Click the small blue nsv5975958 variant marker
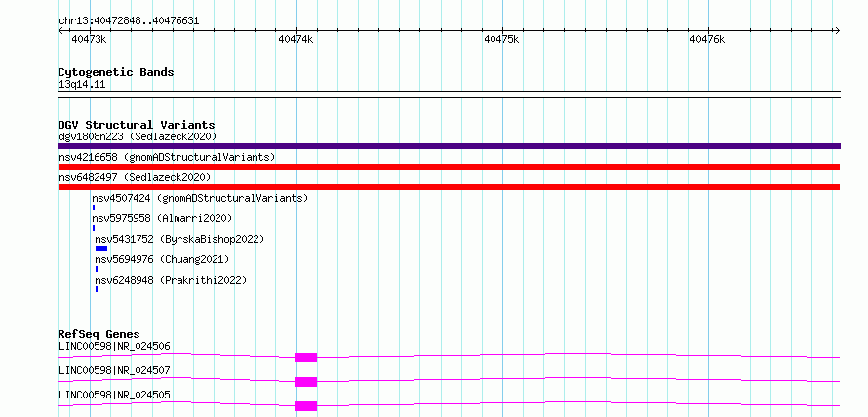 (x=94, y=228)
